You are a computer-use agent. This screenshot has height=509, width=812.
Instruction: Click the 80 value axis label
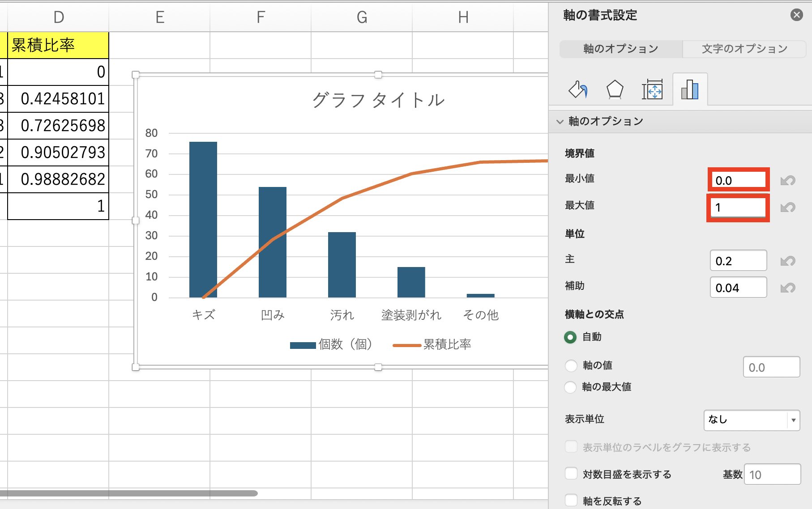coord(151,133)
